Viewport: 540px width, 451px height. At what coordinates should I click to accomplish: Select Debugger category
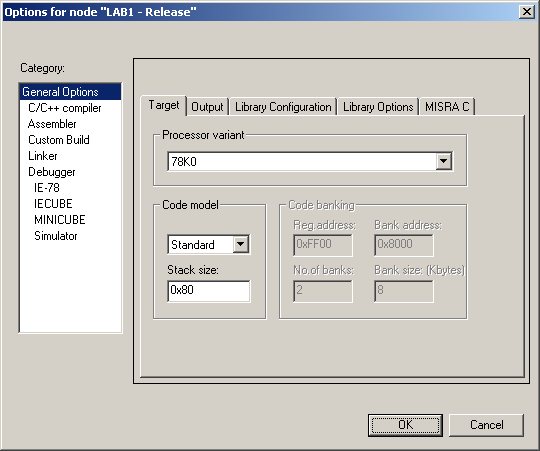click(52, 172)
